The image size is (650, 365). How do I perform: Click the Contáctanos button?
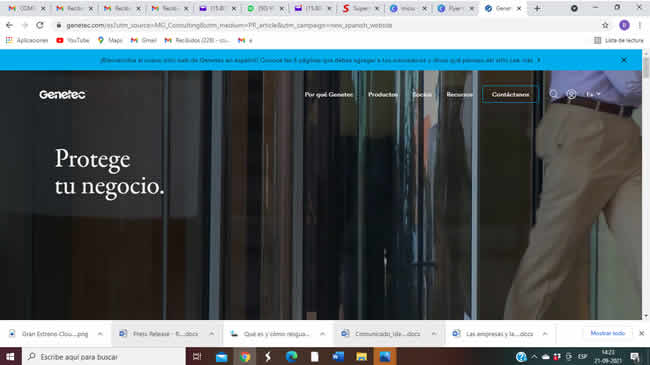(510, 94)
